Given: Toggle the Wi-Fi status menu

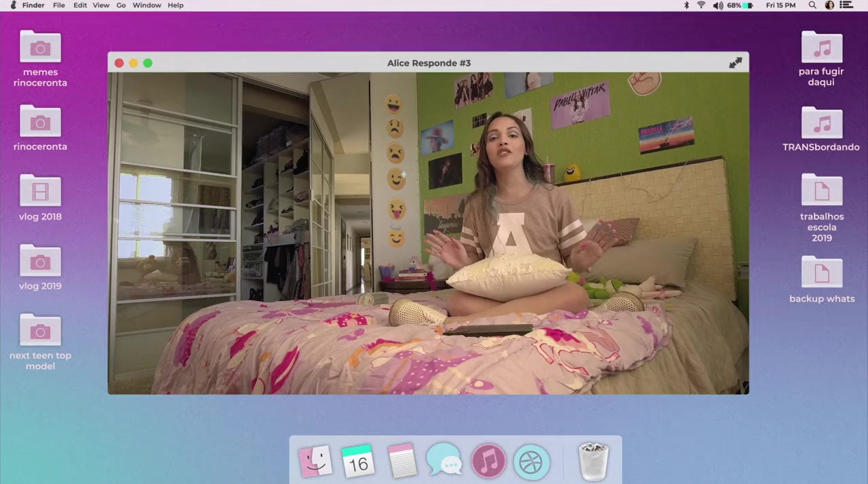Looking at the screenshot, I should [701, 5].
